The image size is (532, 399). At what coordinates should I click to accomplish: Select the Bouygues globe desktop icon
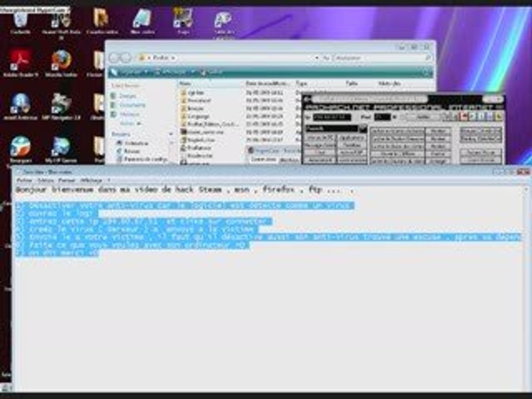coord(21,149)
